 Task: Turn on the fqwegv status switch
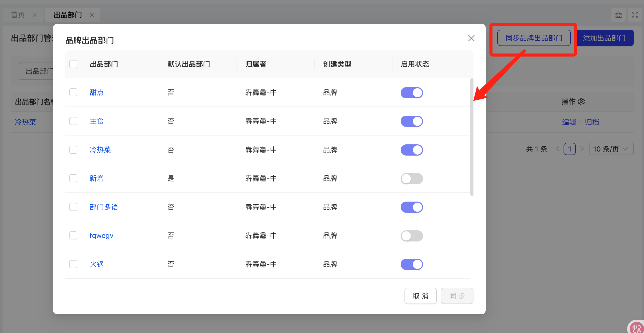tap(412, 236)
